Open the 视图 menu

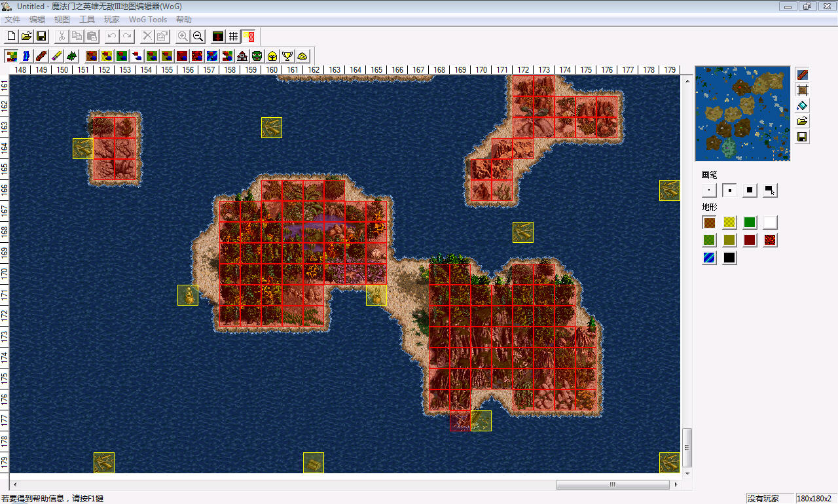pos(62,20)
